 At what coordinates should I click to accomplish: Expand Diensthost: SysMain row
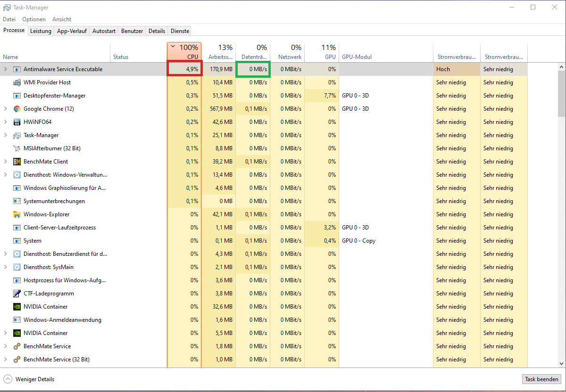click(6, 267)
